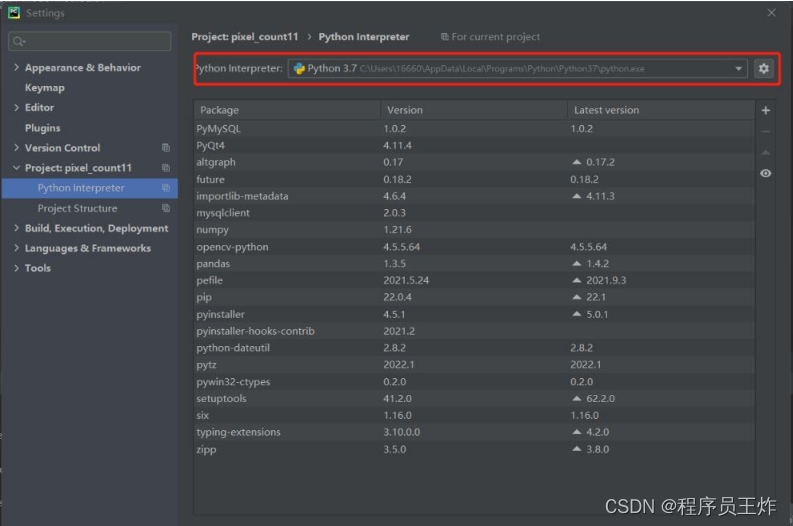Screen dimensions: 793x526
Task: Expand the Tools section
Action: (x=16, y=268)
